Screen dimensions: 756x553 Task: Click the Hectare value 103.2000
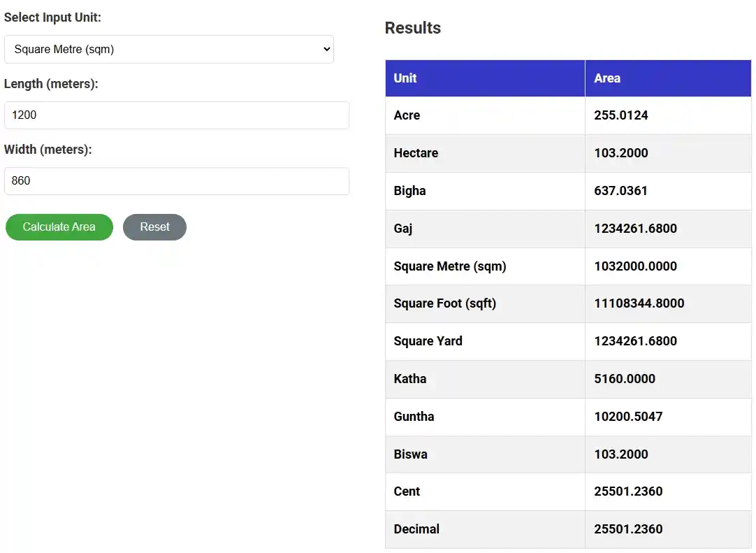pos(620,153)
